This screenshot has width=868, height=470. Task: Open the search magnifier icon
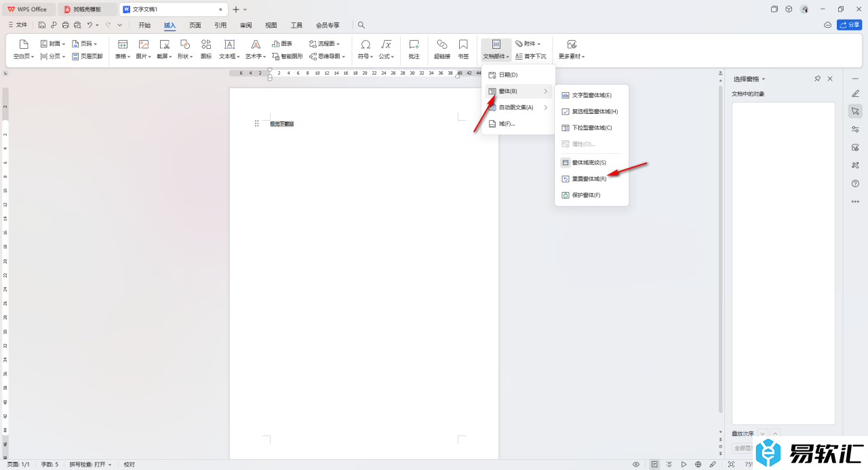pos(361,25)
